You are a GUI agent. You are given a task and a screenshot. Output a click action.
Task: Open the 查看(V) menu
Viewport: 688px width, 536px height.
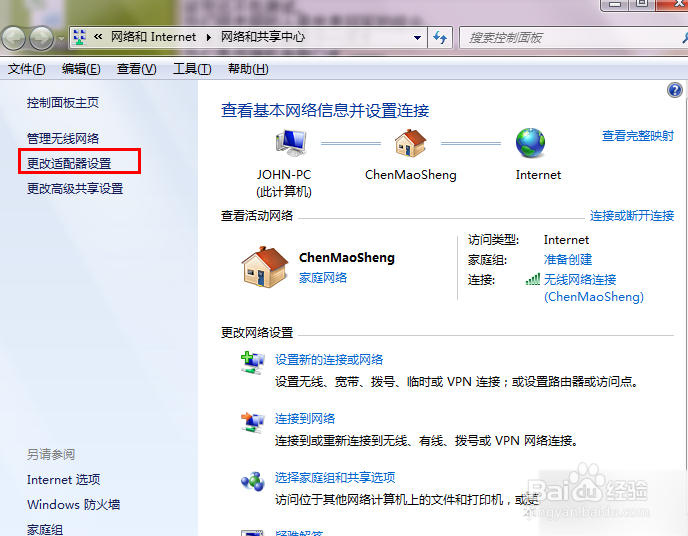pyautogui.click(x=136, y=69)
